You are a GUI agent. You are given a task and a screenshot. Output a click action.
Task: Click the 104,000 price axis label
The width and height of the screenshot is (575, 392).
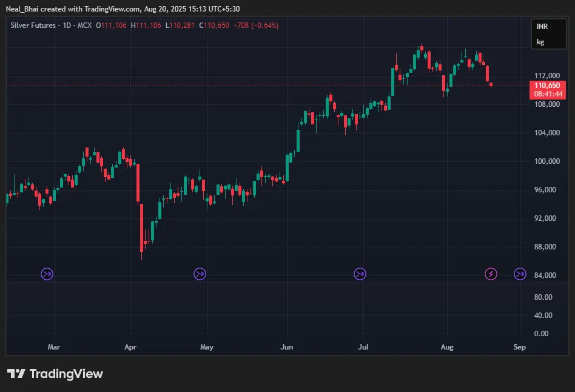(546, 133)
